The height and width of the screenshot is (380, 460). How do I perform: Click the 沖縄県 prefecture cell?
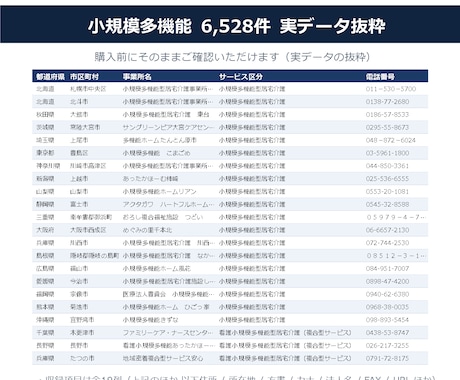[x=45, y=320]
